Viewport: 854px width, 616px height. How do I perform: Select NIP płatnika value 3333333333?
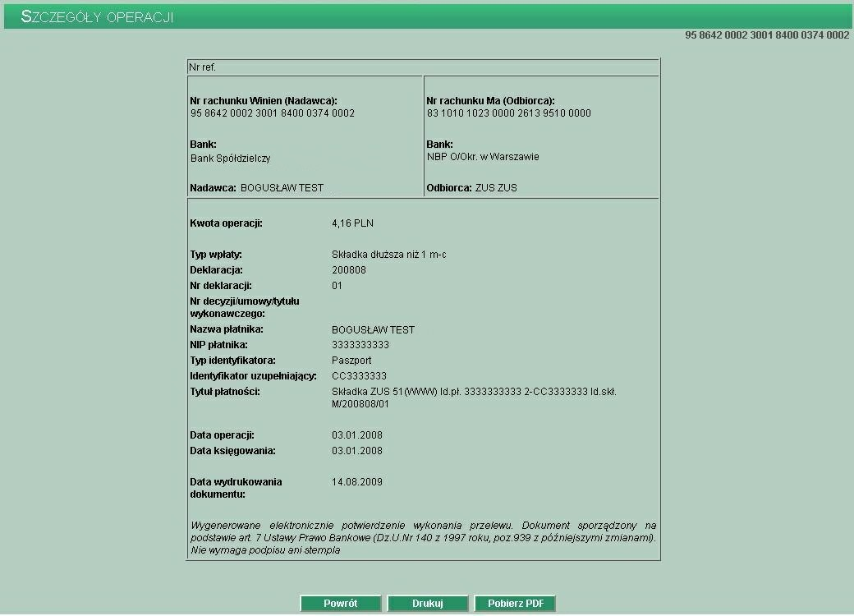click(x=360, y=345)
